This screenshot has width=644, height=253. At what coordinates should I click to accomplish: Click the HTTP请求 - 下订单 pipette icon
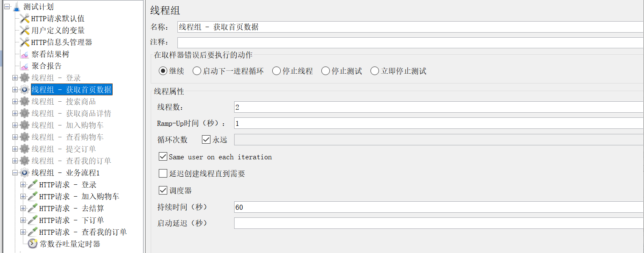point(33,220)
